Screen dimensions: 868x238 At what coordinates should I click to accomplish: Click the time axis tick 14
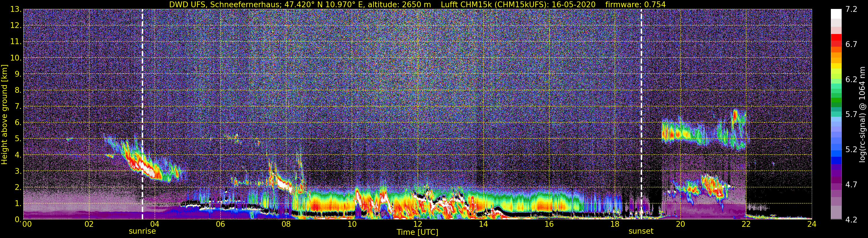click(x=483, y=224)
